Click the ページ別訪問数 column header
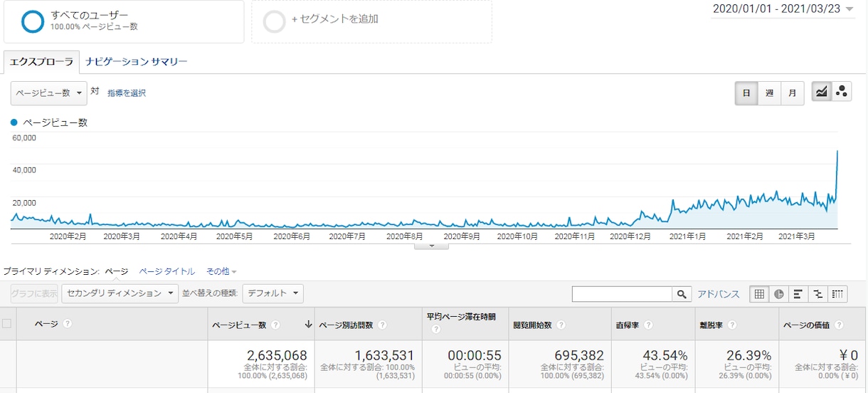 click(346, 325)
